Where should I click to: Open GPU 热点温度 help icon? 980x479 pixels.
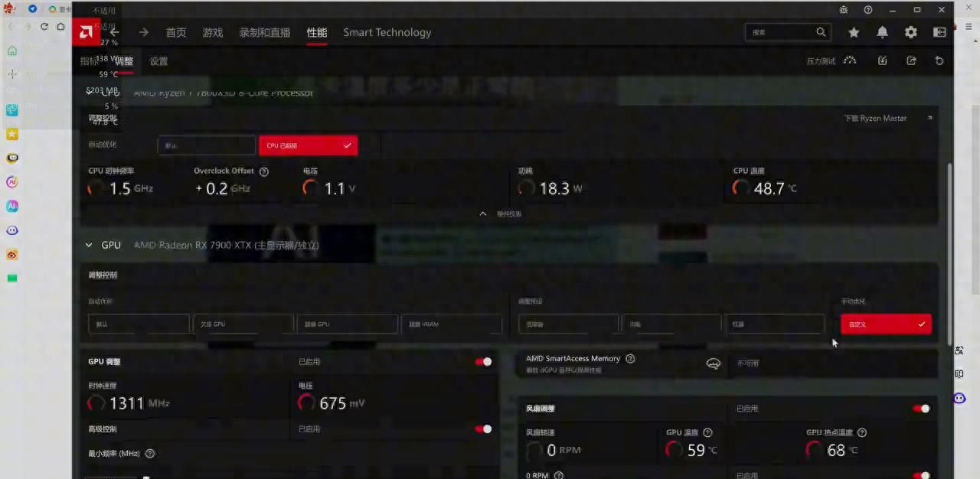[862, 432]
